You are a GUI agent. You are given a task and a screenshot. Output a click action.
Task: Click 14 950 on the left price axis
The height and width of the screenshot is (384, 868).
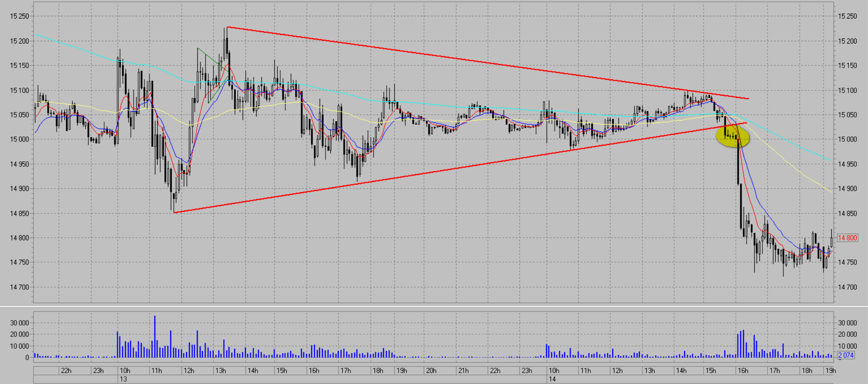[19, 164]
